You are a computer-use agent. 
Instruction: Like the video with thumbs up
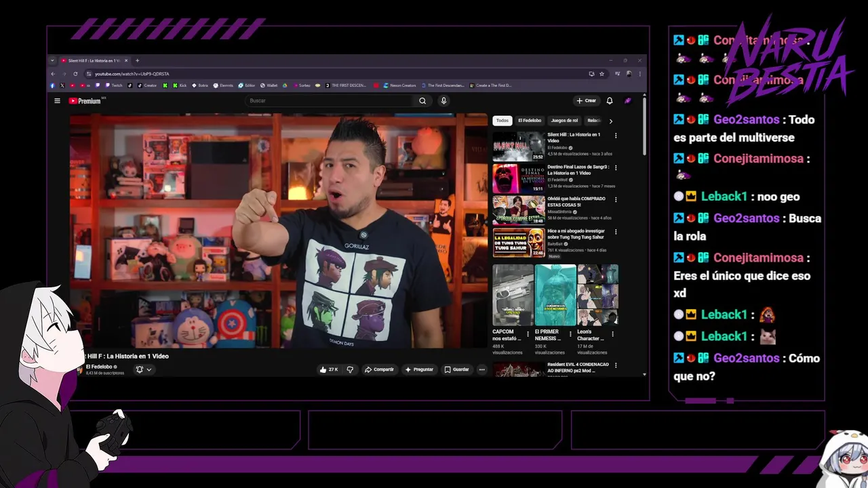[x=329, y=369]
